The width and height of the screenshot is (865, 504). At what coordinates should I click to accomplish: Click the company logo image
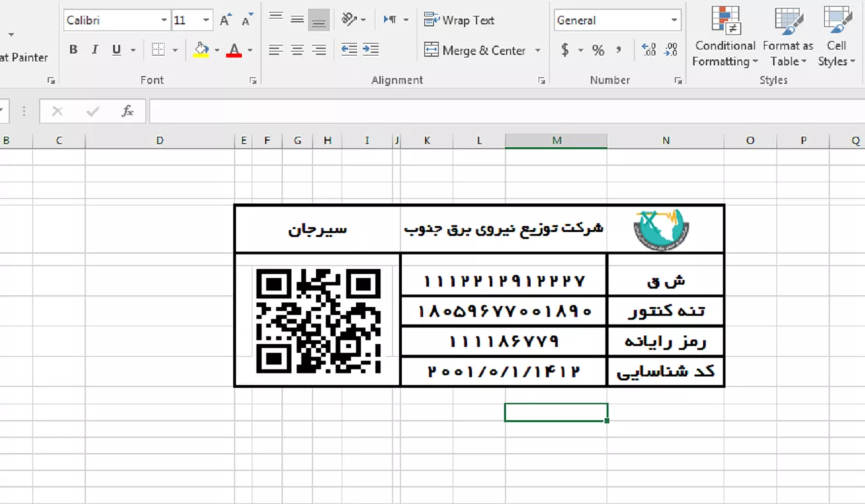click(x=661, y=230)
